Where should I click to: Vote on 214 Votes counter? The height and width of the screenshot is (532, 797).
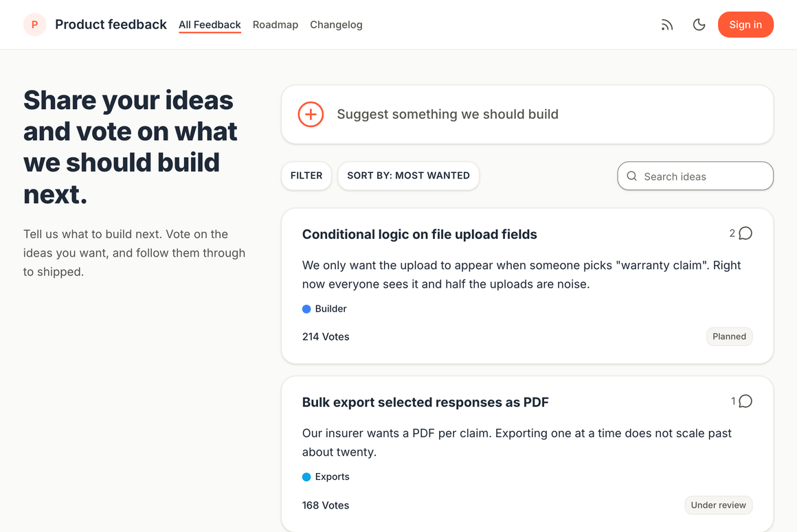click(326, 336)
